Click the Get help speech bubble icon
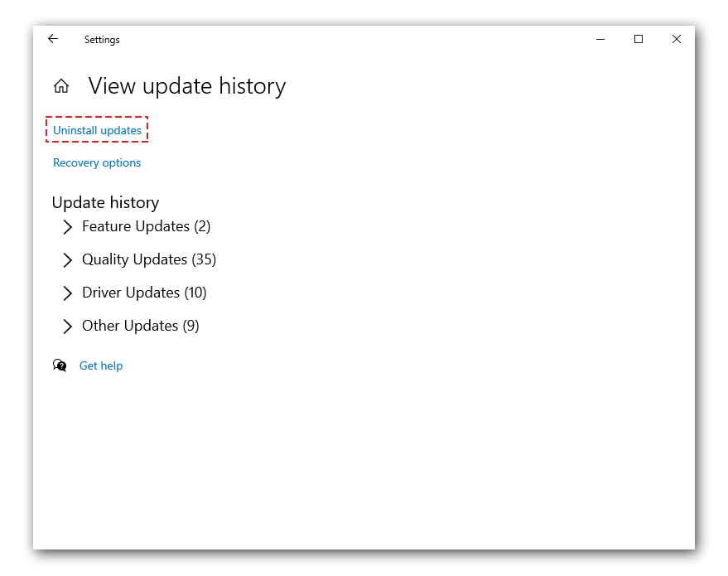 click(58, 365)
